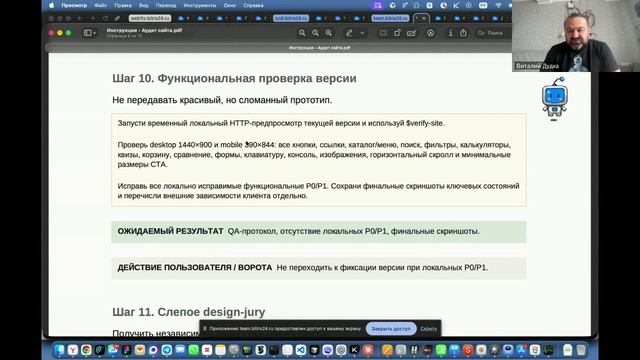This screenshot has width=640, height=360.
Task: Open the Справка menu
Action: pos(253,5)
